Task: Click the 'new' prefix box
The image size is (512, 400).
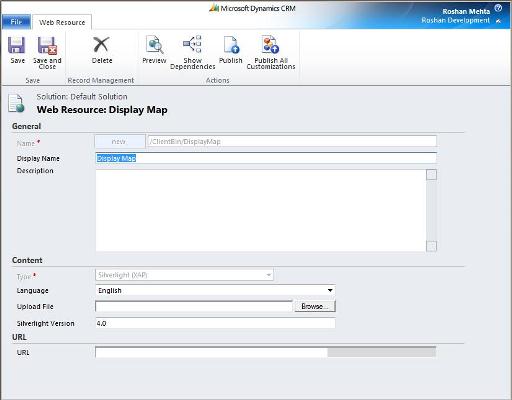Action: click(120, 141)
